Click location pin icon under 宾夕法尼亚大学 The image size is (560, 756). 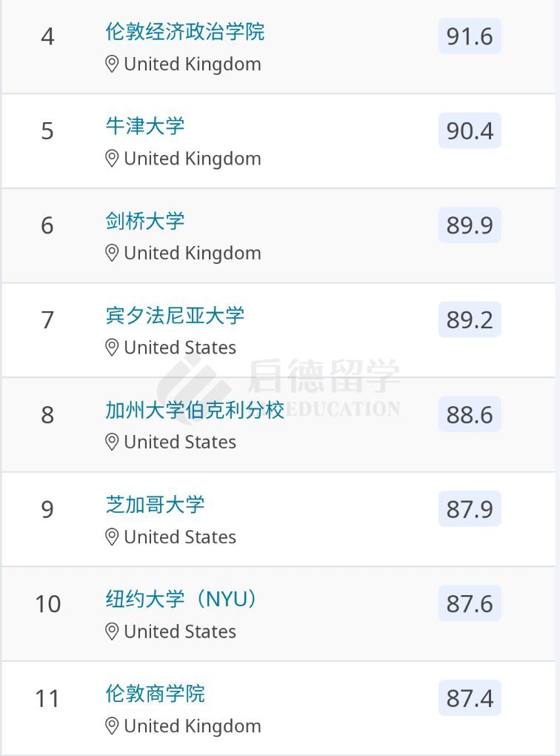click(x=112, y=348)
